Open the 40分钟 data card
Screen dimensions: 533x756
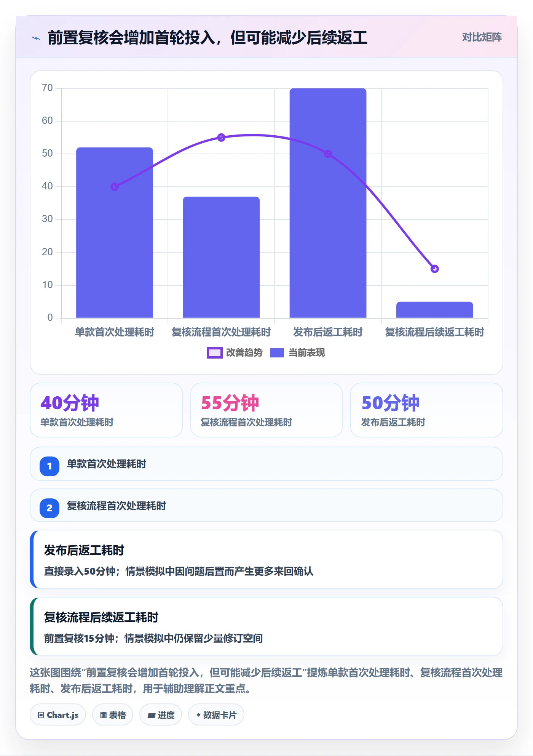106,410
